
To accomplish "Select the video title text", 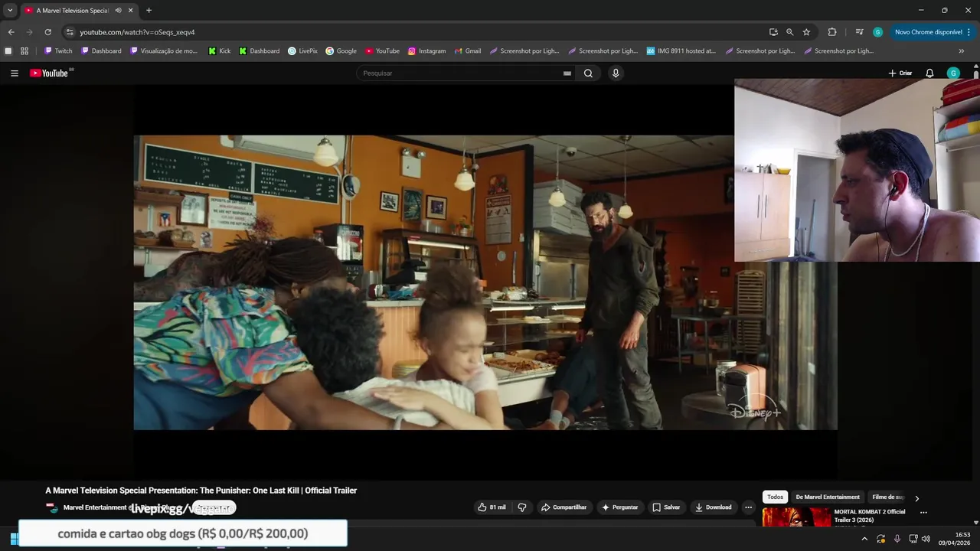I will click(201, 491).
